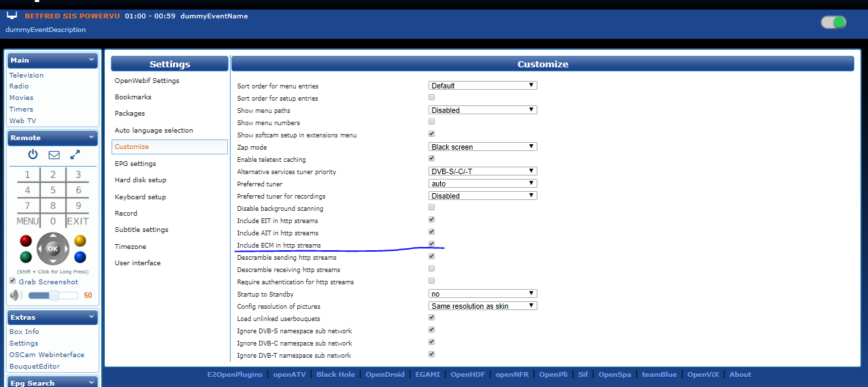Viewport: 868px width, 387px height.
Task: Click the yellow remote color button
Action: (80, 241)
